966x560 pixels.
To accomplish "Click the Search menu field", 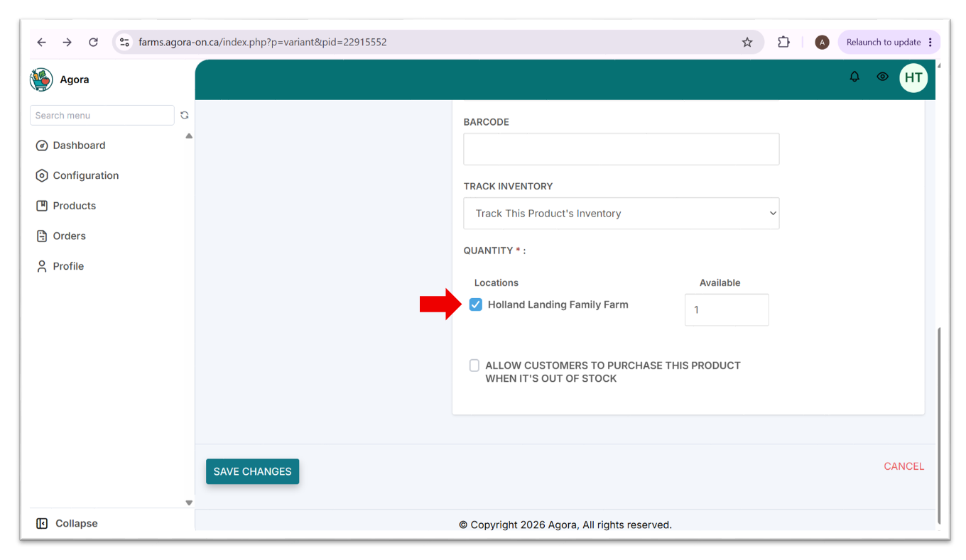I will pyautogui.click(x=102, y=115).
